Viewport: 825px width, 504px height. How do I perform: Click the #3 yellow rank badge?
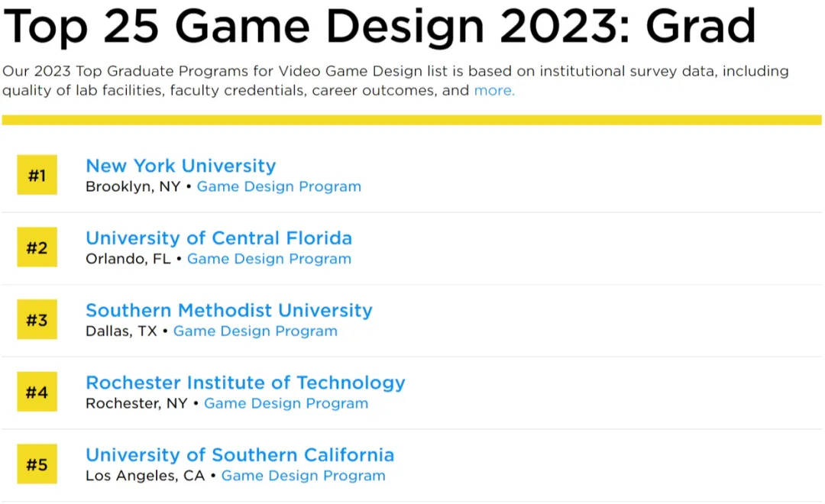(37, 319)
